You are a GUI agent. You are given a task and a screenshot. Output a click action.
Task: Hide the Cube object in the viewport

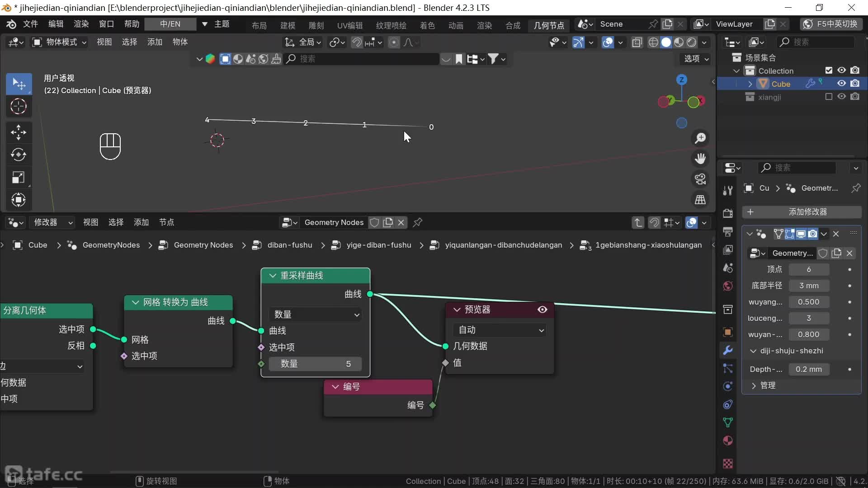[x=841, y=84]
